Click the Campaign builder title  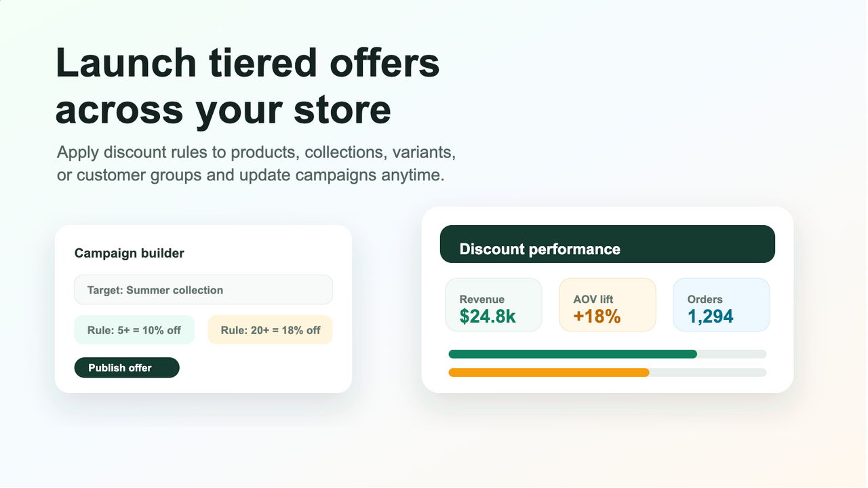[130, 253]
